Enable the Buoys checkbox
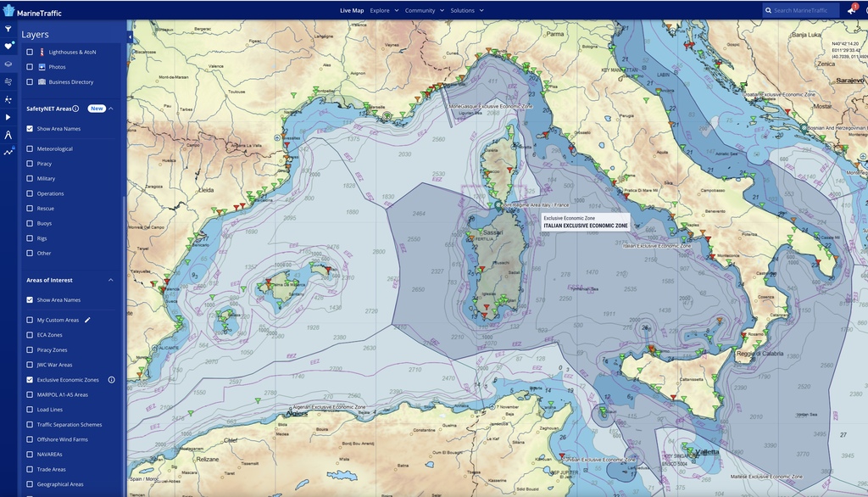 pyautogui.click(x=30, y=223)
